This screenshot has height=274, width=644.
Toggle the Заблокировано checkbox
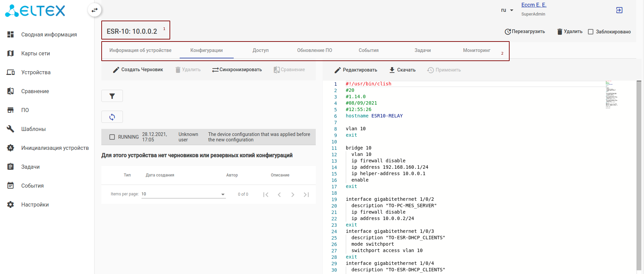coord(591,32)
